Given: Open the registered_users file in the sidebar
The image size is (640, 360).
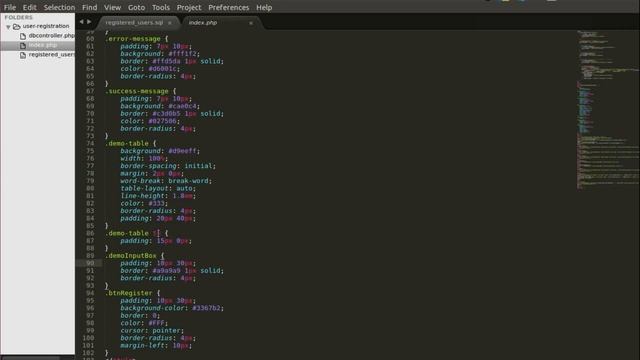Looking at the screenshot, I should pyautogui.click(x=51, y=54).
